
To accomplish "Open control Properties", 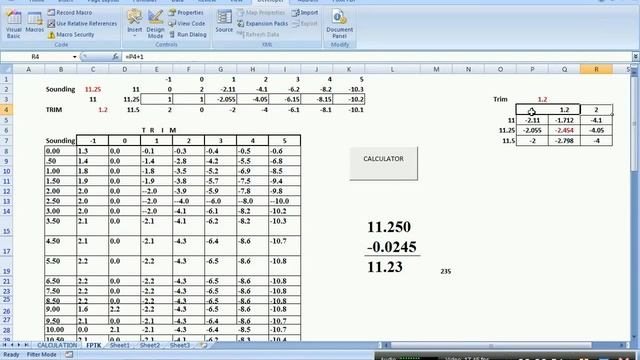I will pos(186,13).
